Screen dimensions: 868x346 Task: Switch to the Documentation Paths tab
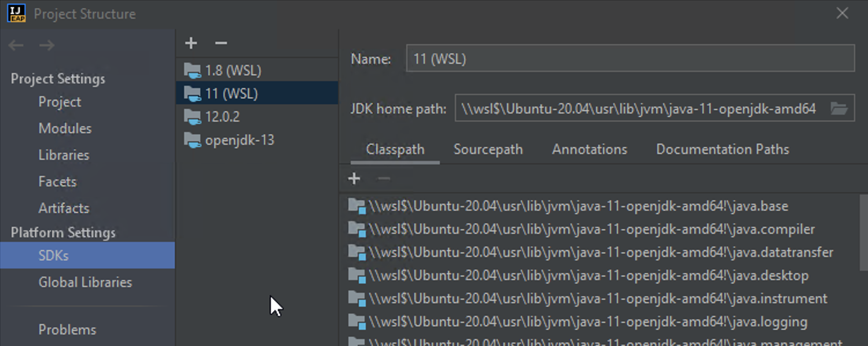(722, 149)
